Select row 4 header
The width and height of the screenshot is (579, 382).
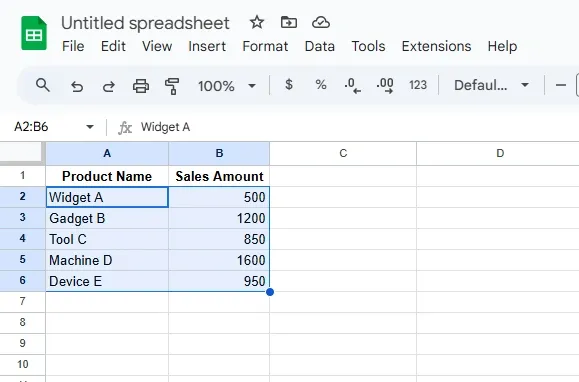point(23,238)
